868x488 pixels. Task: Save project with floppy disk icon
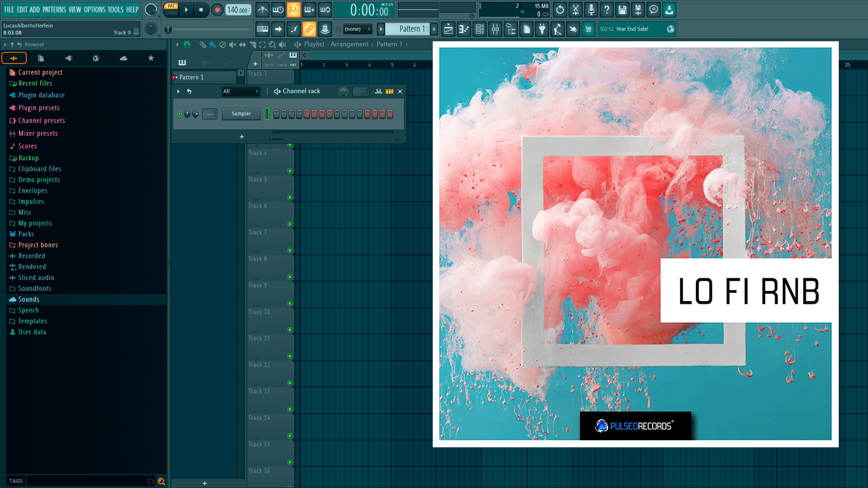[x=622, y=10]
